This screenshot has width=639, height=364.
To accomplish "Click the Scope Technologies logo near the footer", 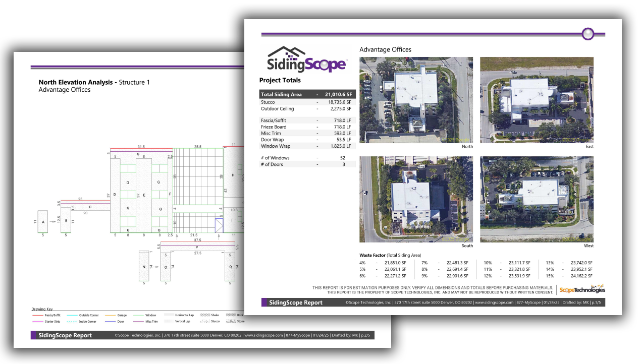I will pos(582,289).
